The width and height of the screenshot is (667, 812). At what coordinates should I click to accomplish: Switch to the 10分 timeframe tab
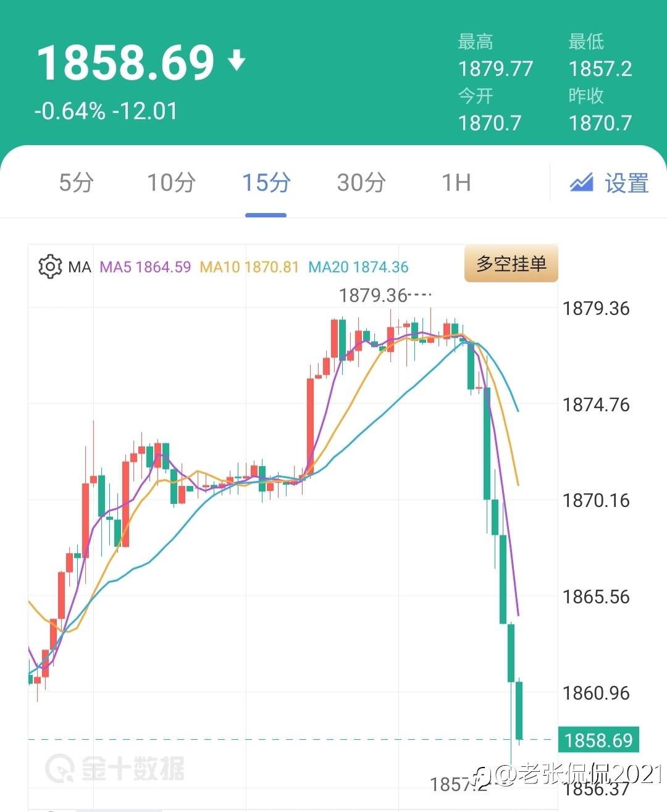coord(171,183)
